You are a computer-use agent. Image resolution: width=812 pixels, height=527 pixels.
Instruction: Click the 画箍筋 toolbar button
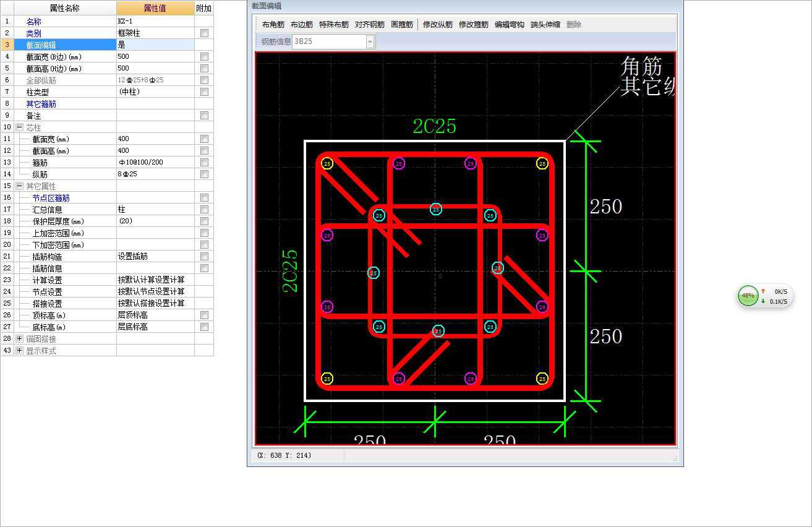401,25
